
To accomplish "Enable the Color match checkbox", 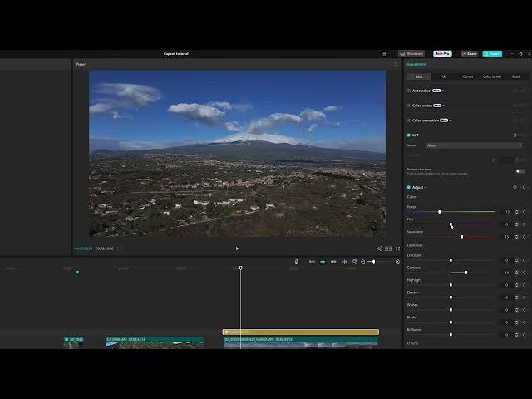I will click(408, 106).
